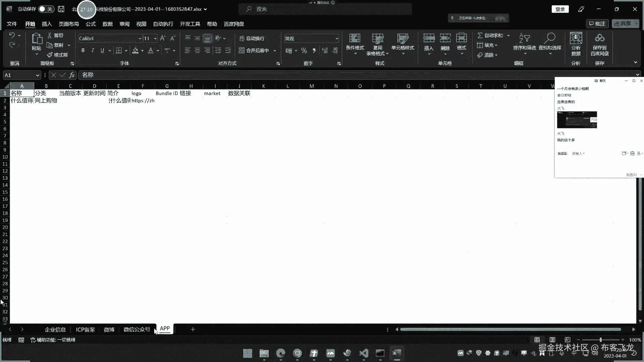Open the Calibri font name dropdown
The height and width of the screenshot is (362, 644).
(140, 39)
